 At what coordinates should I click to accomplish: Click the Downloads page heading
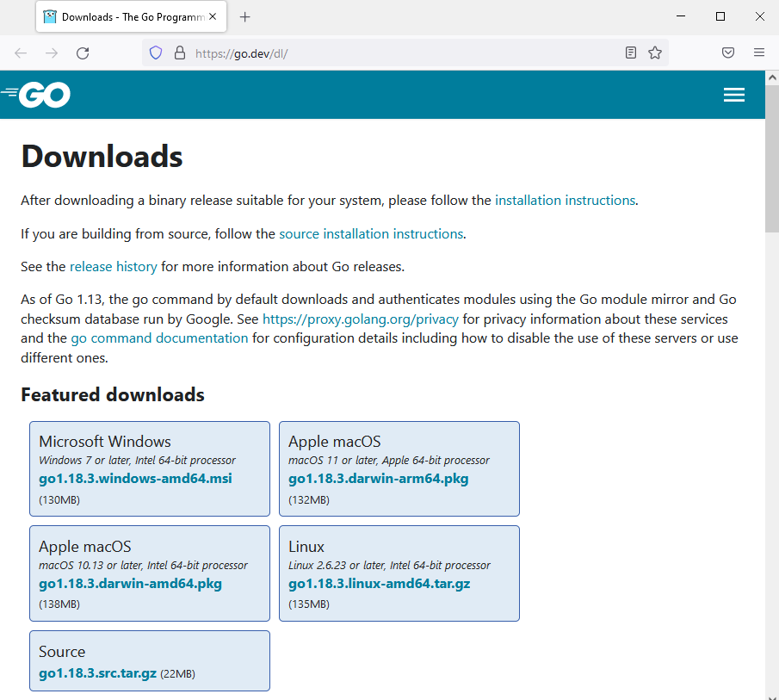tap(102, 157)
